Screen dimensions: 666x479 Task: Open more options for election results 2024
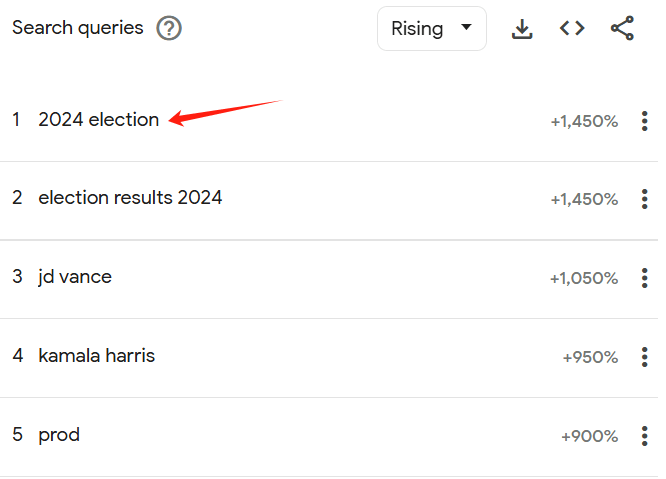[x=644, y=199]
